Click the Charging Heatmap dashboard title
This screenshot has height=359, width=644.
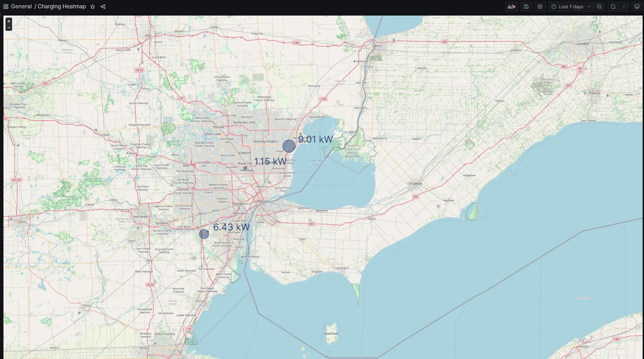(x=62, y=7)
